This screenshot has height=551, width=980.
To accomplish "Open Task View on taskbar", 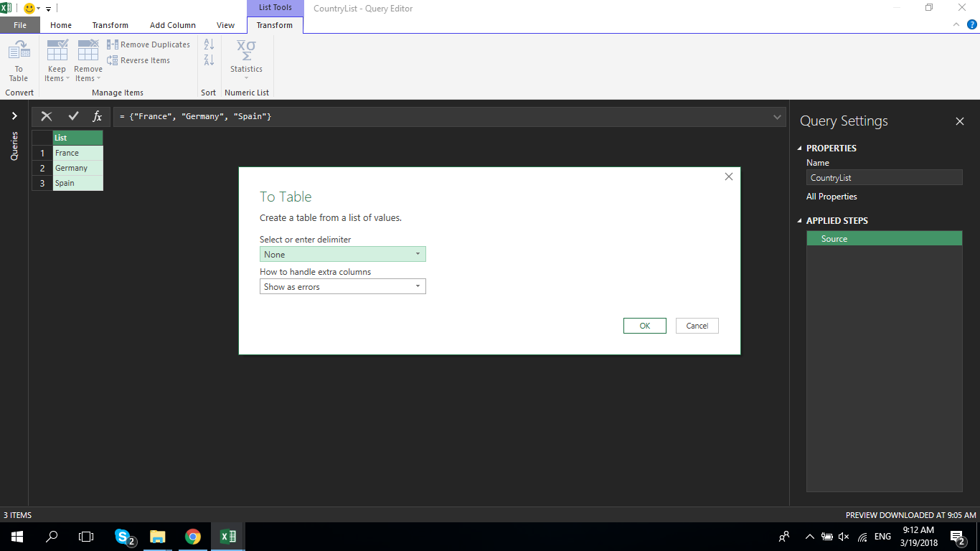I will (x=86, y=537).
